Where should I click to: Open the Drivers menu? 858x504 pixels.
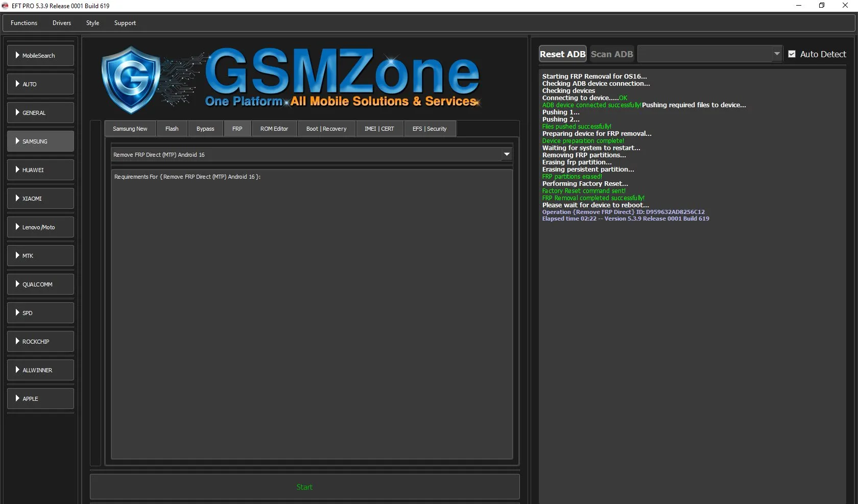(x=62, y=23)
